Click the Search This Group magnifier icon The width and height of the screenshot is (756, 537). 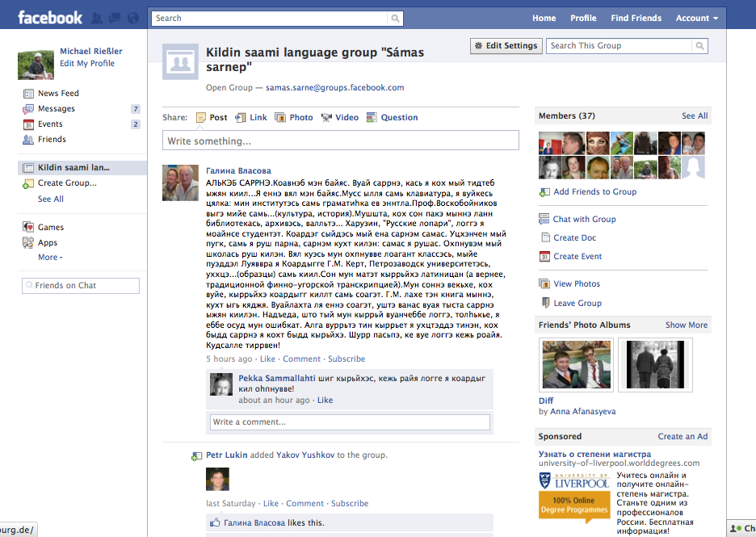click(x=699, y=46)
